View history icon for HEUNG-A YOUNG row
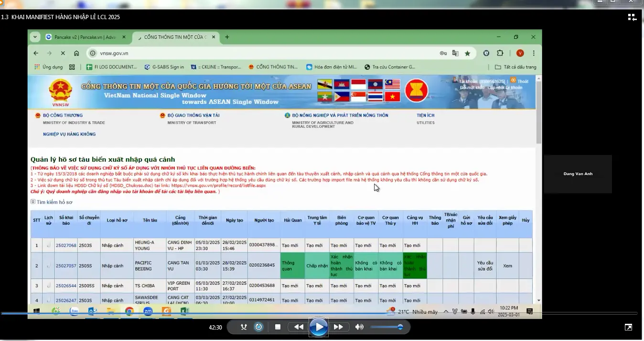Image resolution: width=644 pixels, height=341 pixels. pos(48,245)
